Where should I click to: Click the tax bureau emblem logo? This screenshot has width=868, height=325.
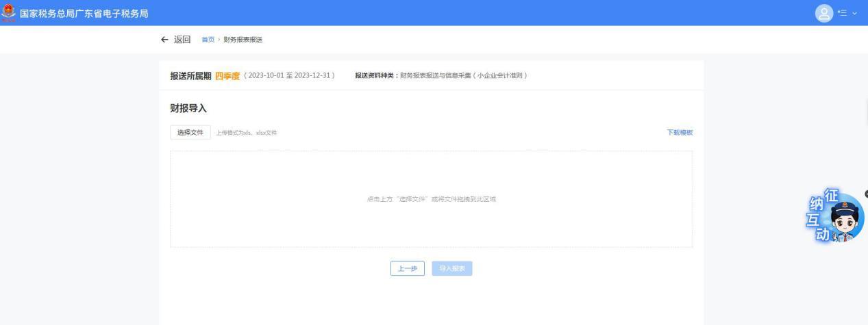[8, 13]
